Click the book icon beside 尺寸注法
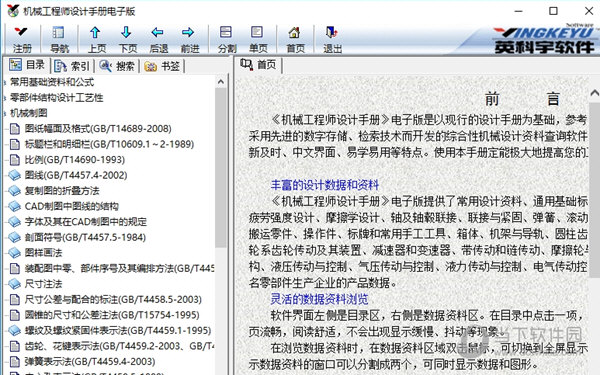The image size is (600, 375). (15, 284)
